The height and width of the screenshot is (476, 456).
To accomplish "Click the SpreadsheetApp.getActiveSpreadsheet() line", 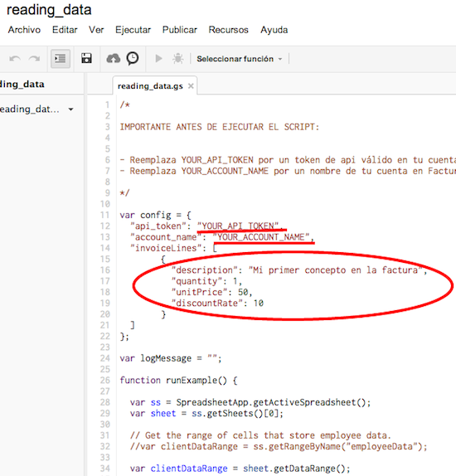I will pos(250,402).
